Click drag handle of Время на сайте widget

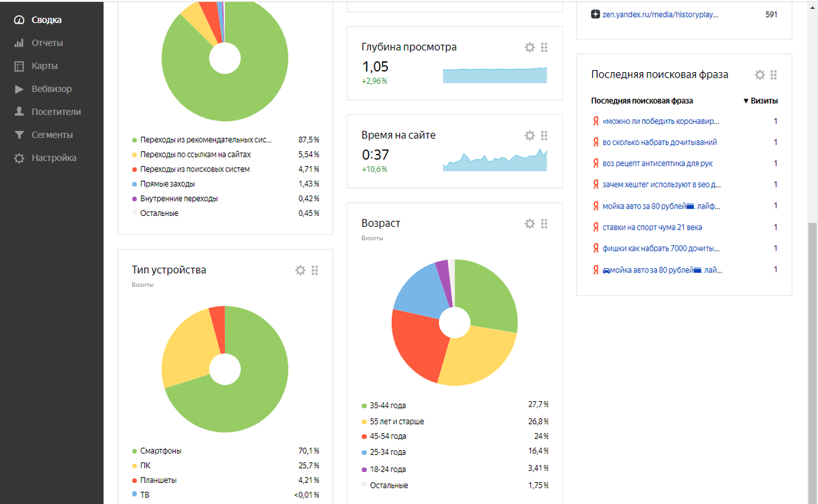(544, 135)
